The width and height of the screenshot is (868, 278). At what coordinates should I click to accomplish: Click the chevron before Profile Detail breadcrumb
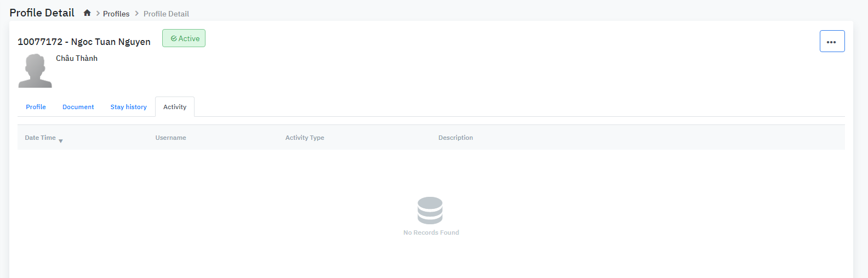click(x=137, y=14)
